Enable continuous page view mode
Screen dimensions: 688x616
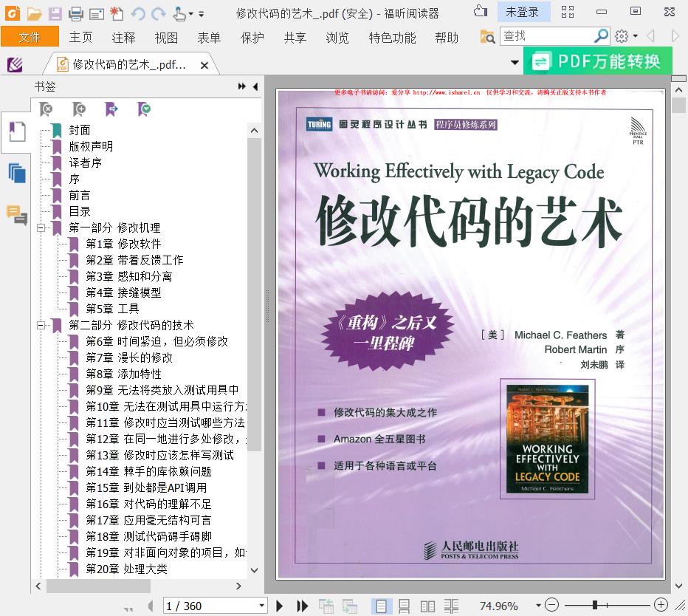(x=404, y=606)
